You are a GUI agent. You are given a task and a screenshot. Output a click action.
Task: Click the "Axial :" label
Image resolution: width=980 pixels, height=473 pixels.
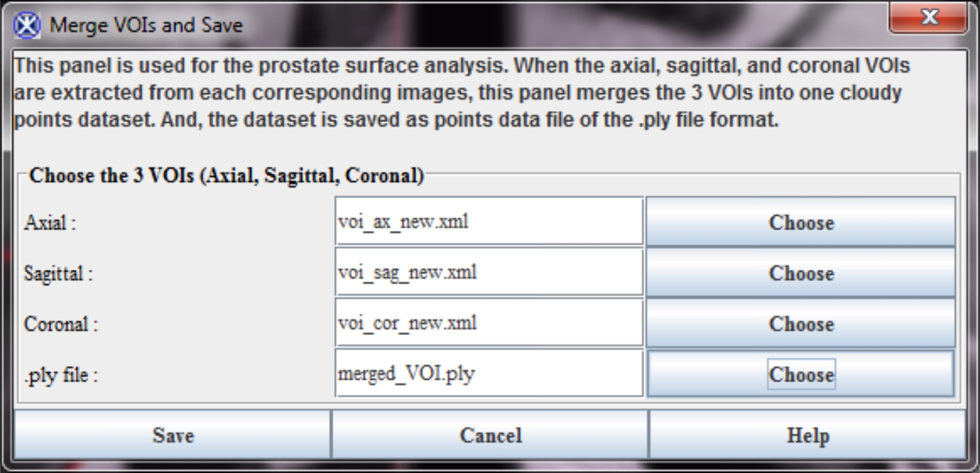click(50, 223)
